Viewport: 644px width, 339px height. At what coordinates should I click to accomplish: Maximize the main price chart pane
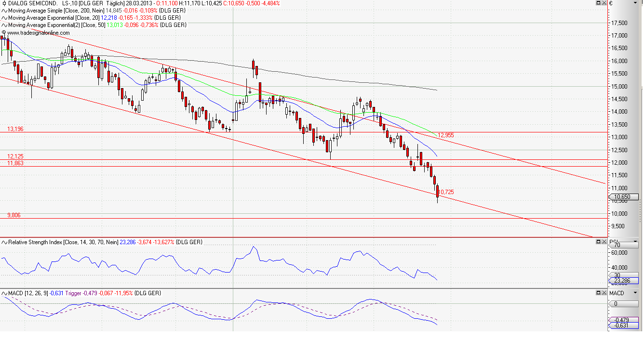point(598,3)
